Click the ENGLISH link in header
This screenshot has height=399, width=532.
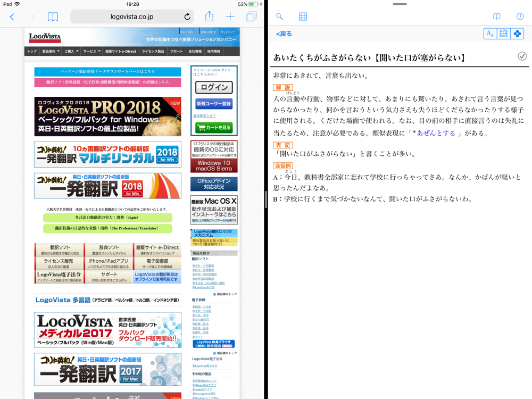tap(187, 32)
